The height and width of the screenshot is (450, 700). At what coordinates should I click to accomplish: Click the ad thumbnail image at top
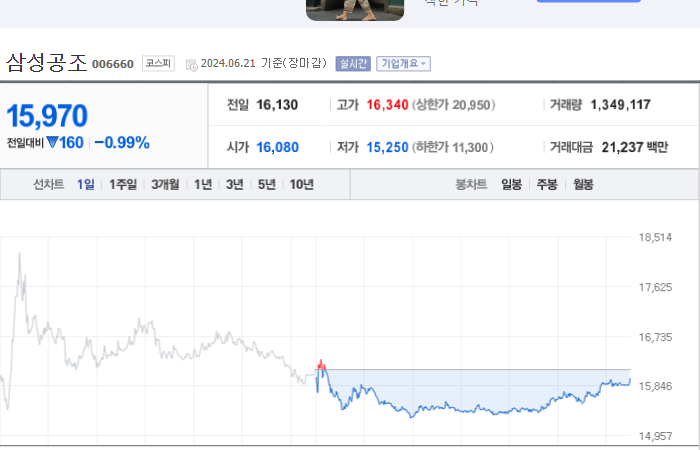click(x=355, y=10)
